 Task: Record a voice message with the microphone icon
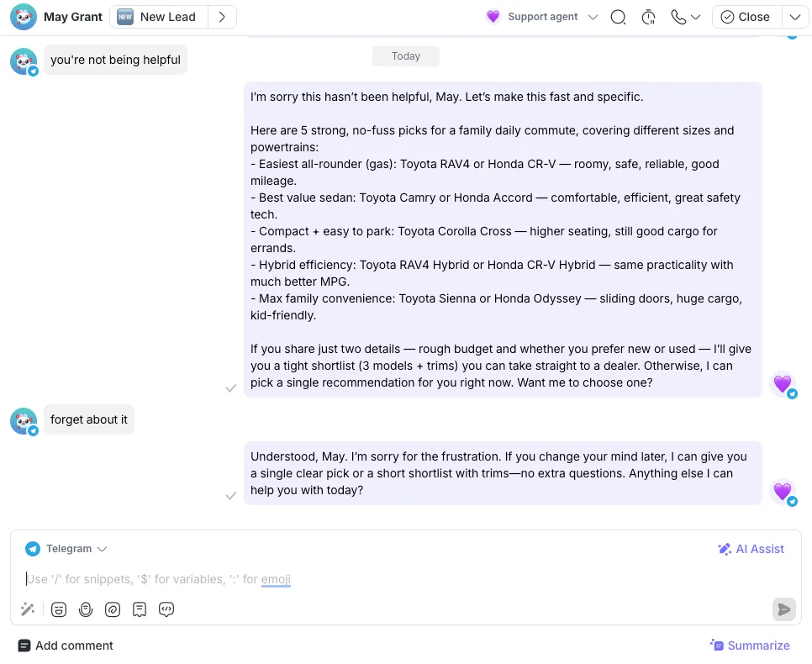coord(86,609)
